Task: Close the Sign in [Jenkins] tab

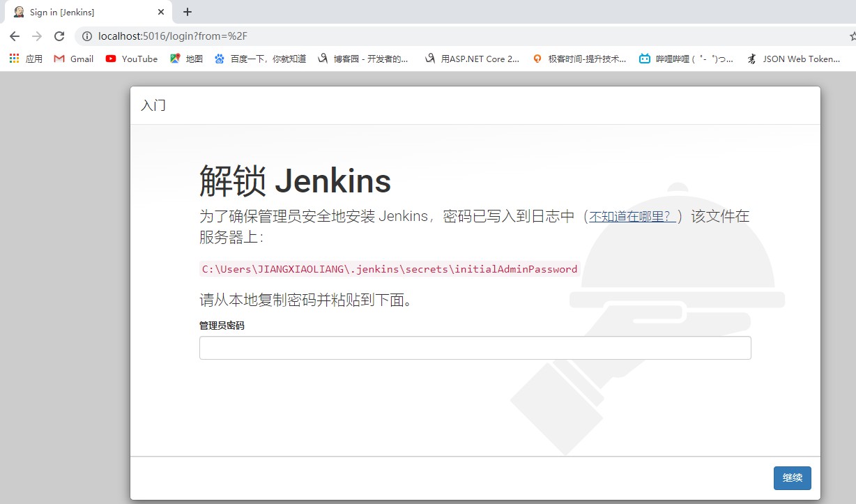Action: 161,12
